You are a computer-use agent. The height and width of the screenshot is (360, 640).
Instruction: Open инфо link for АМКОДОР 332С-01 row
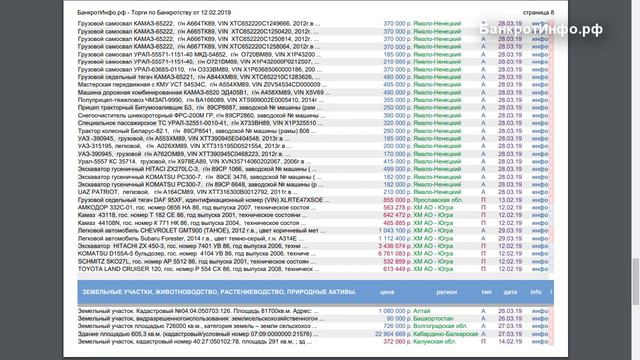click(540, 208)
